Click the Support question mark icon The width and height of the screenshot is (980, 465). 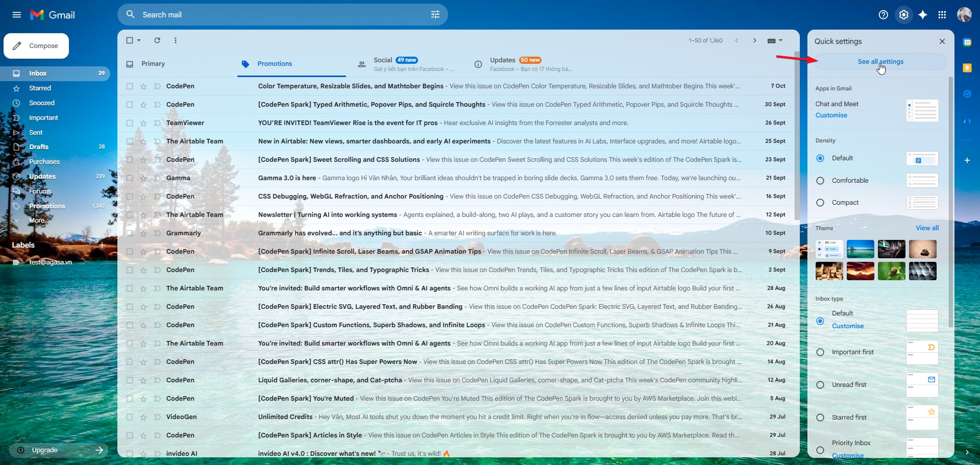(x=883, y=15)
